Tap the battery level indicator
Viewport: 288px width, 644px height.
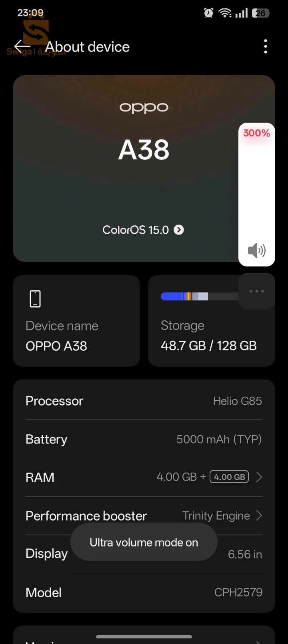coord(261,13)
